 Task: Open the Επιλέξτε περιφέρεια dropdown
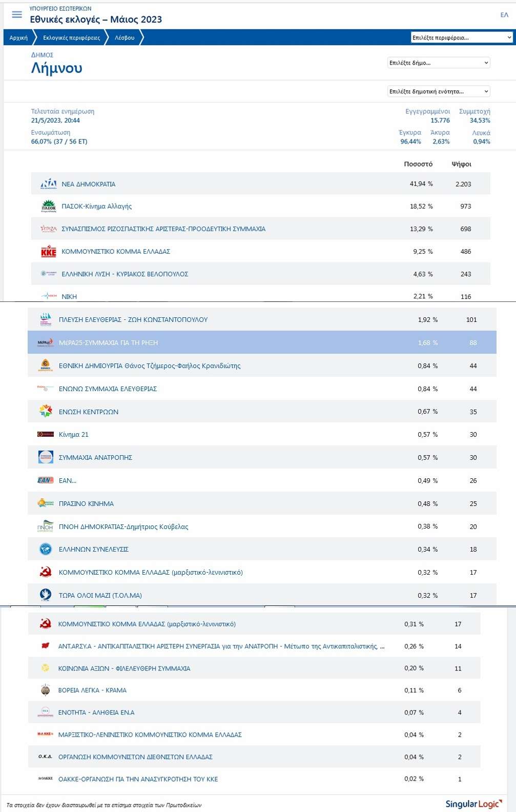point(461,37)
